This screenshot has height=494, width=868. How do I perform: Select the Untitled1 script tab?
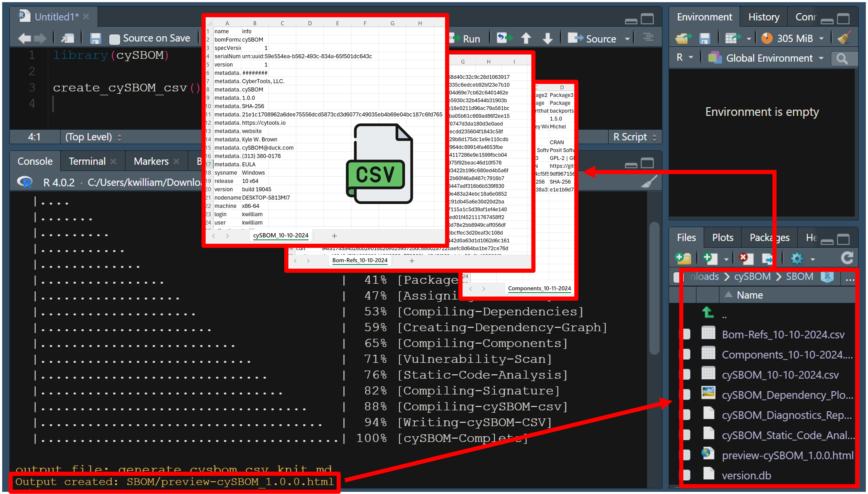[x=54, y=16]
